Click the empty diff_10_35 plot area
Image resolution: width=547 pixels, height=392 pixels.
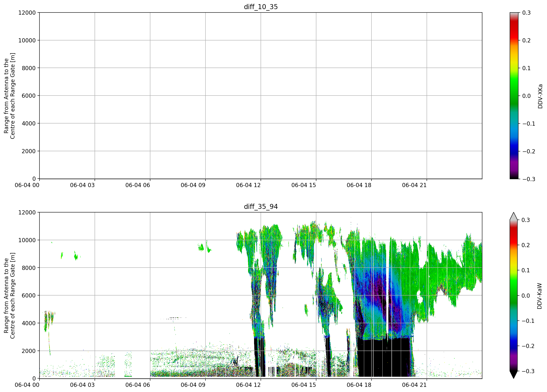pyautogui.click(x=261, y=96)
